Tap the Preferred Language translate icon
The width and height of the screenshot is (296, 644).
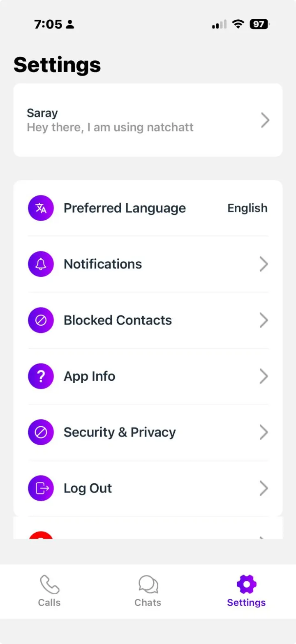point(41,208)
